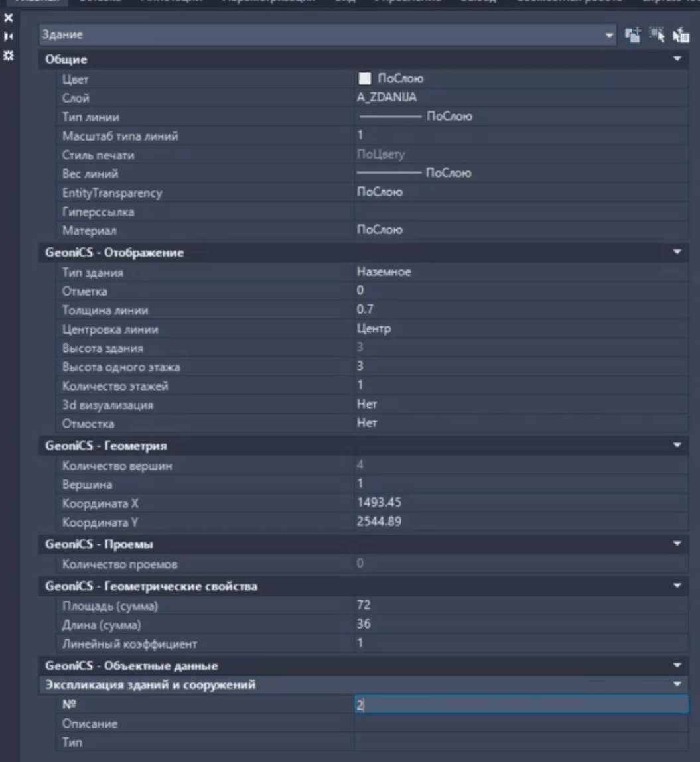The height and width of the screenshot is (762, 700).
Task: Close the properties palette with the X icon
Action: 9,19
